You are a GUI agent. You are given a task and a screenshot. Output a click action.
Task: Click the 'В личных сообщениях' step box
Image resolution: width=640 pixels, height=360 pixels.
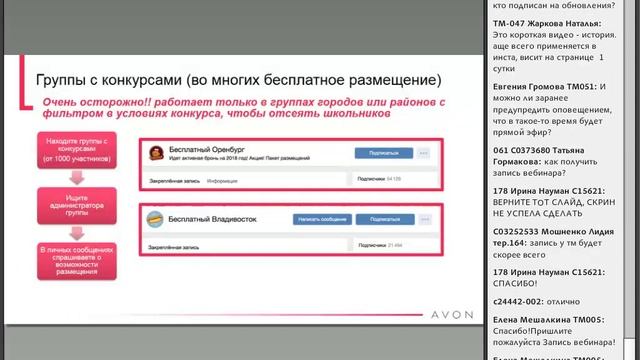pos(77,261)
